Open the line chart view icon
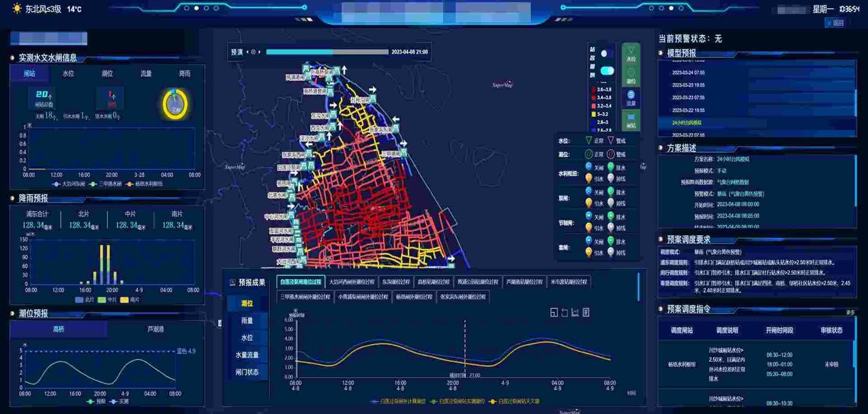868x414 pixels. (575, 313)
